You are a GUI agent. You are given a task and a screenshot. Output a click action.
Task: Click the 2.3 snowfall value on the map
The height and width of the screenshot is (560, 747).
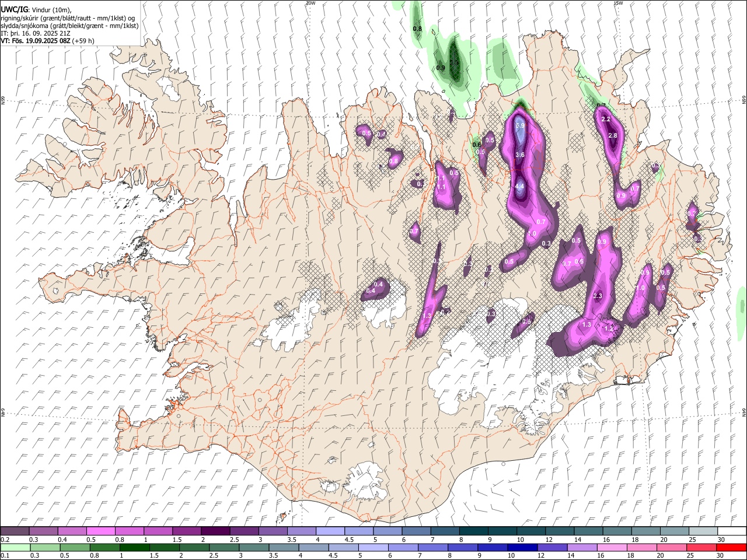click(598, 296)
